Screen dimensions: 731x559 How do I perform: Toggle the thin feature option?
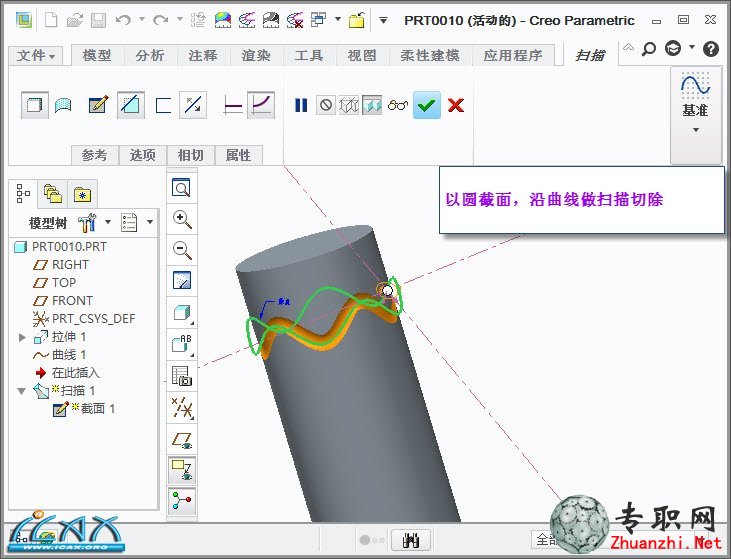(x=163, y=105)
